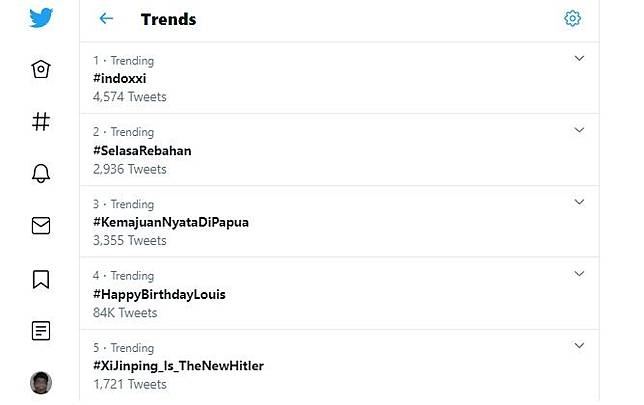
Task: Open Bookmarks icon in sidebar
Action: pos(41,279)
